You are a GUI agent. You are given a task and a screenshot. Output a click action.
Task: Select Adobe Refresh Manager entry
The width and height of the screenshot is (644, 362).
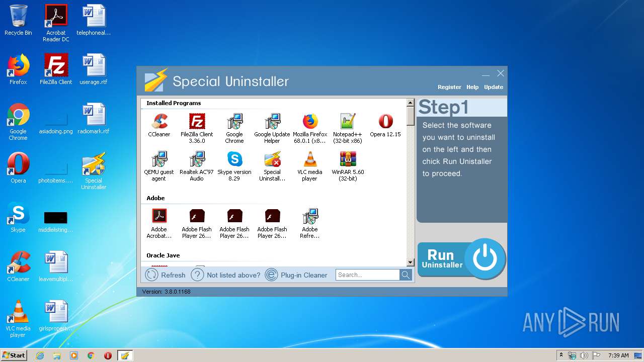(x=310, y=223)
